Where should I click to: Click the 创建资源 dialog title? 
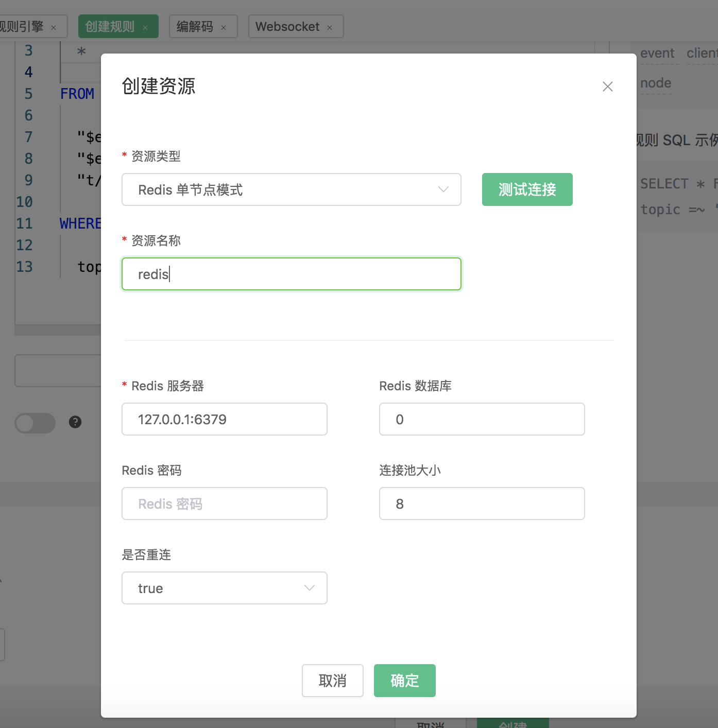[159, 86]
